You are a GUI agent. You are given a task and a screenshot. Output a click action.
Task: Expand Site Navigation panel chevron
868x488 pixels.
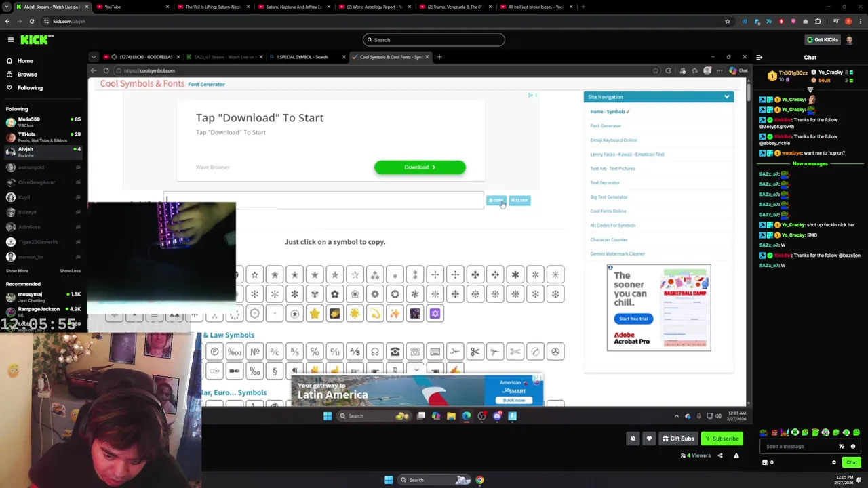click(x=726, y=97)
